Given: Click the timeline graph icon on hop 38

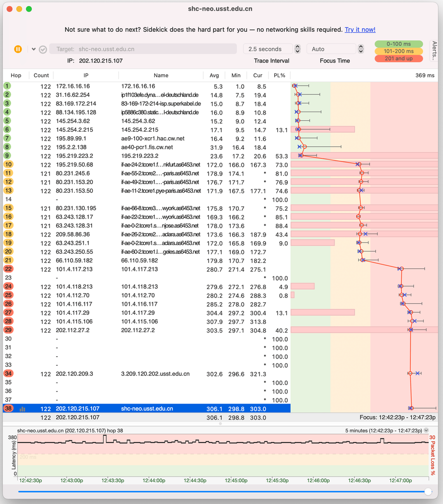Looking at the screenshot, I should pyautogui.click(x=23, y=409).
